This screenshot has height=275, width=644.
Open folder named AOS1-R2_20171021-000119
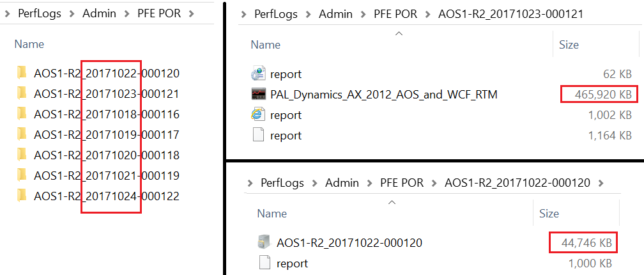click(x=106, y=176)
